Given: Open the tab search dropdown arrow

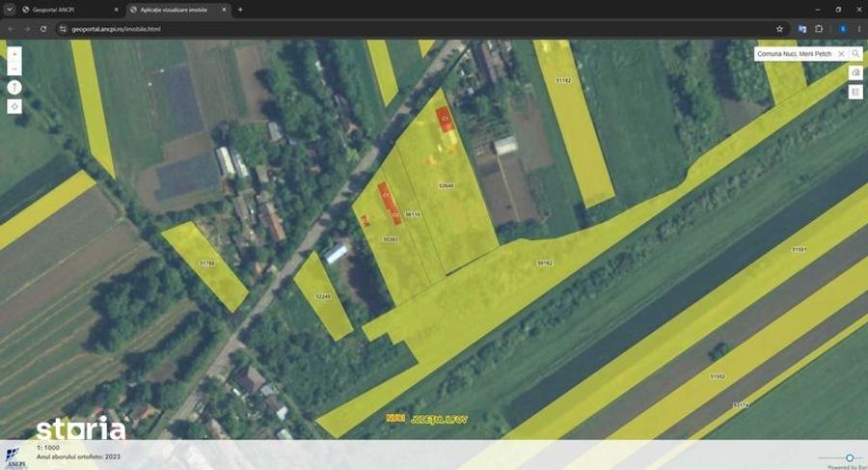Looking at the screenshot, I should pyautogui.click(x=9, y=10).
